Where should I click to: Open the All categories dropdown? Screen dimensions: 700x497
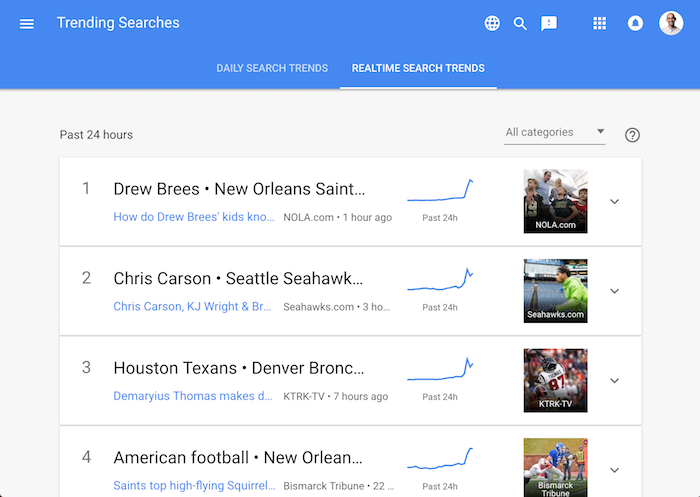coord(555,133)
